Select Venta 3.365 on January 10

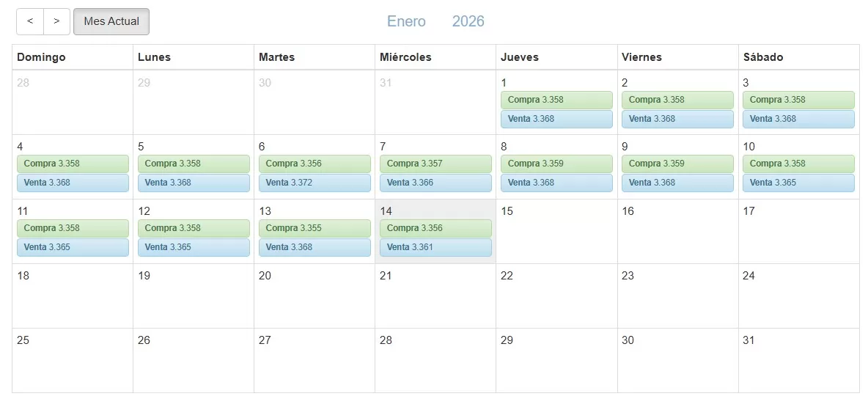tap(798, 183)
